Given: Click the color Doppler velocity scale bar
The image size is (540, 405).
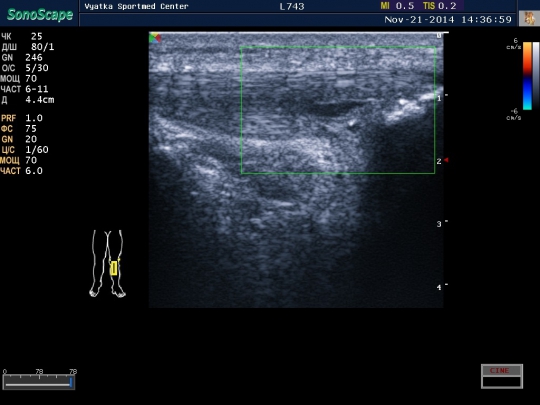Looking at the screenshot, I should click(527, 76).
